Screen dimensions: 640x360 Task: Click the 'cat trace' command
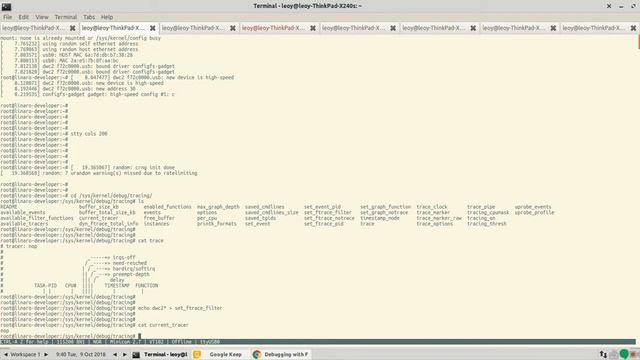click(151, 241)
